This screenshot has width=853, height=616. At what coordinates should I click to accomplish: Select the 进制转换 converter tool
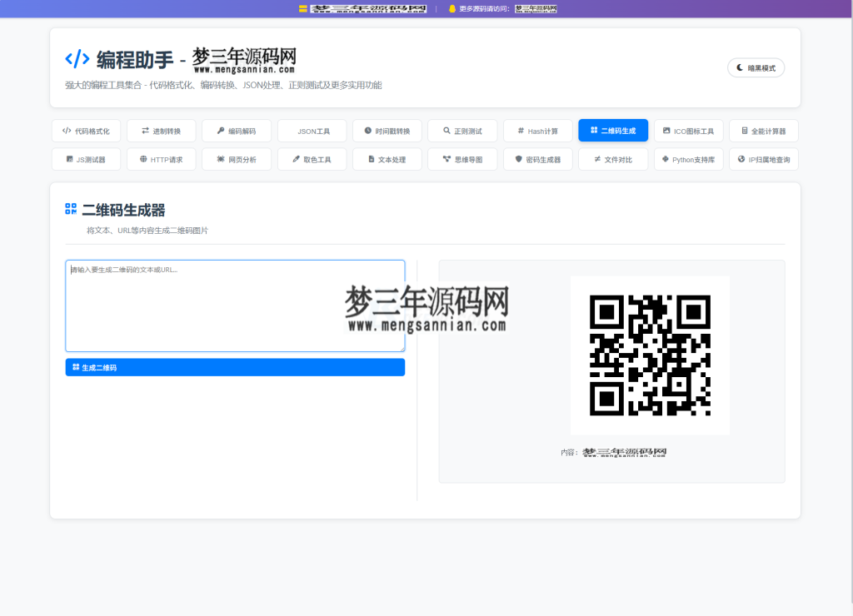[x=161, y=130]
